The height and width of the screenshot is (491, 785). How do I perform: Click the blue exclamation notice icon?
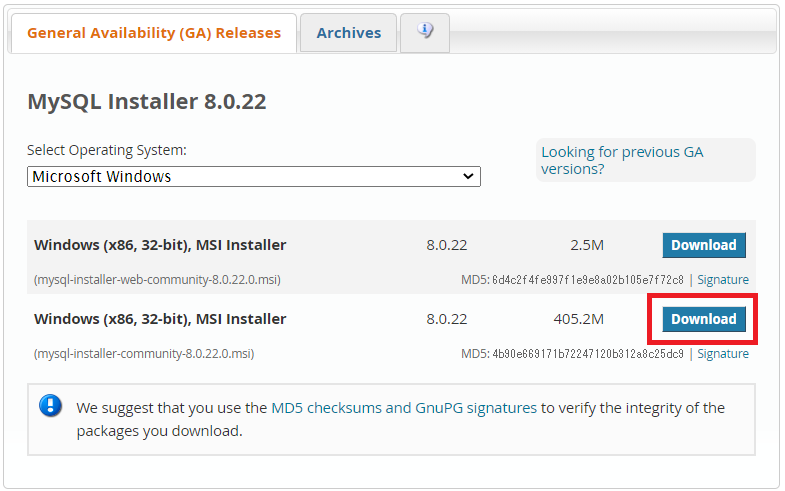[x=51, y=405]
